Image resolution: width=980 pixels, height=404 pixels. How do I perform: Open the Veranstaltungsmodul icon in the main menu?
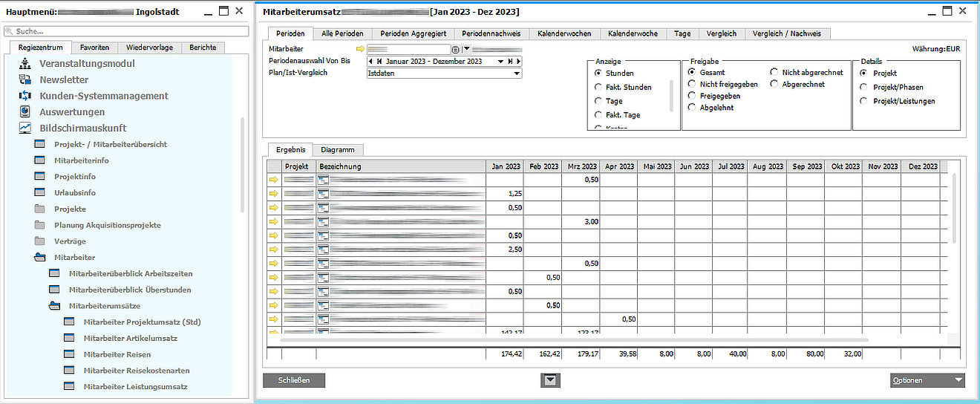[x=25, y=64]
